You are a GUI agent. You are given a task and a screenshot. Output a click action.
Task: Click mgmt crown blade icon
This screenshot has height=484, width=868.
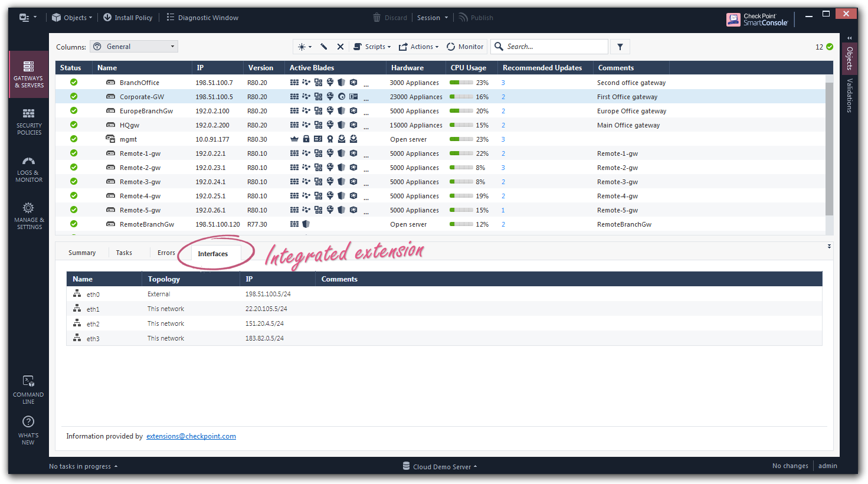pyautogui.click(x=294, y=139)
